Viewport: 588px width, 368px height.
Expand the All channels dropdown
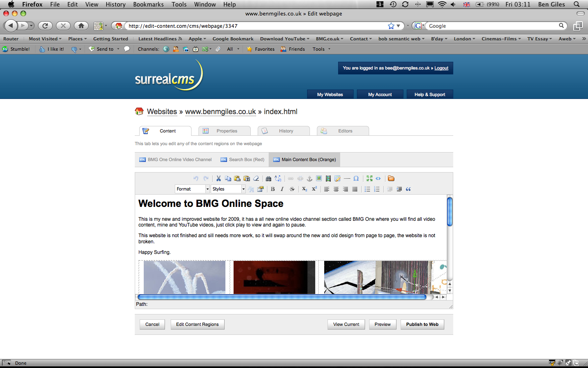click(x=233, y=49)
